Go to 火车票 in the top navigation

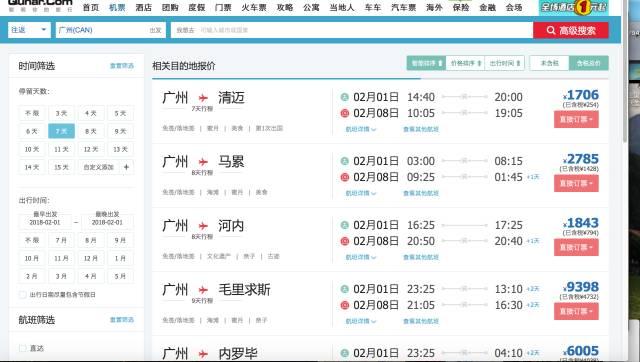[253, 7]
